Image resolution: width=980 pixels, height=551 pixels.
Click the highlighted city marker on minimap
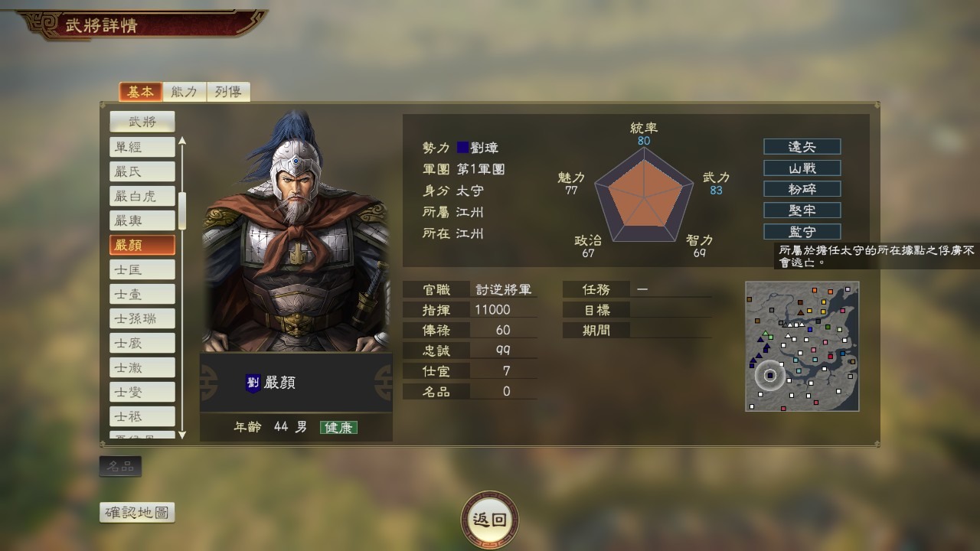click(769, 376)
